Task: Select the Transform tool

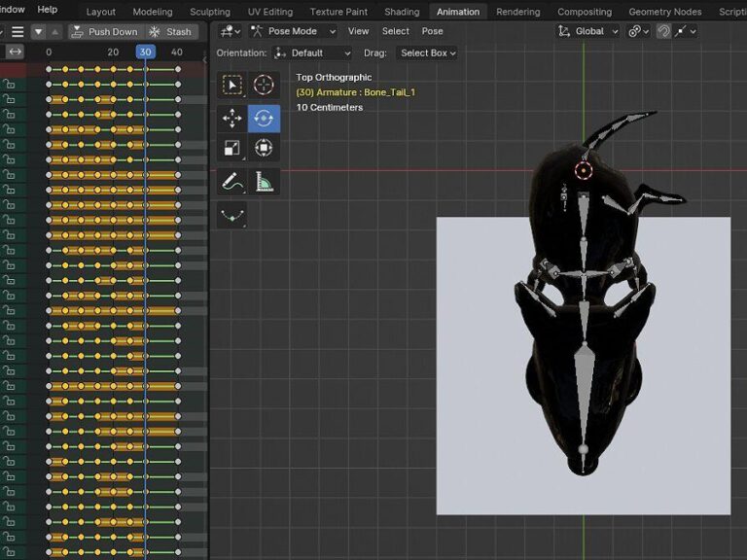Action: tap(264, 149)
